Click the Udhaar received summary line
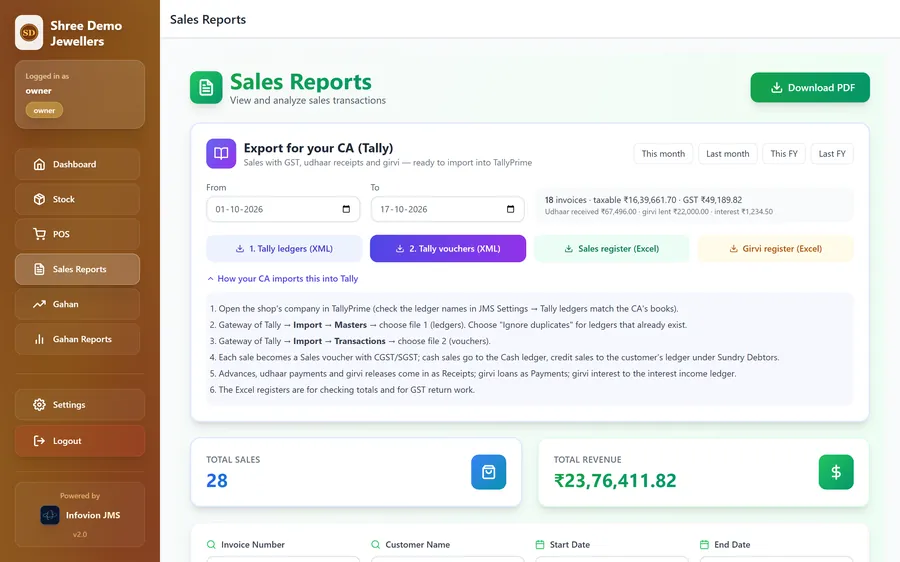 [x=658, y=212]
